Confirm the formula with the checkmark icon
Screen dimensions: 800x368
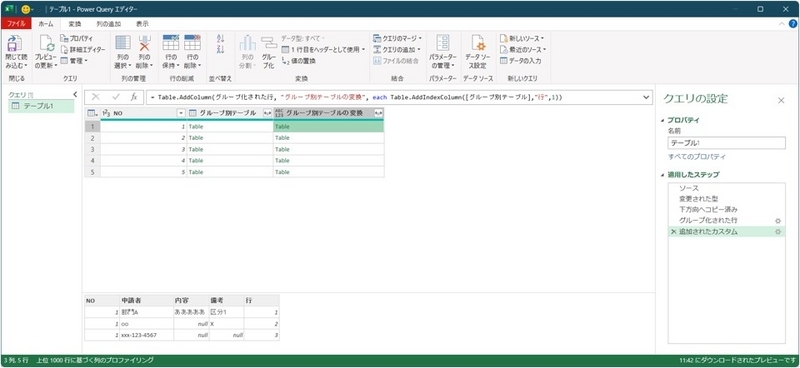point(116,97)
